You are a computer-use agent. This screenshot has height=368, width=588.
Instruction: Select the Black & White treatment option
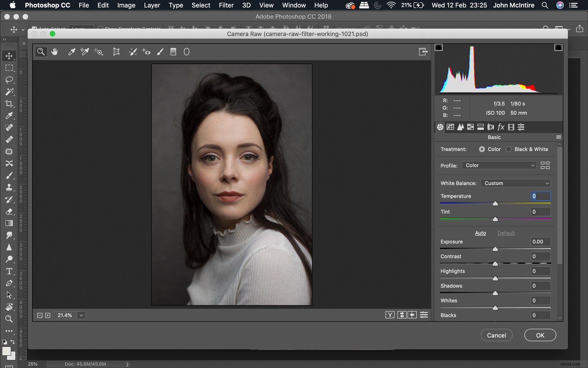pyautogui.click(x=508, y=149)
